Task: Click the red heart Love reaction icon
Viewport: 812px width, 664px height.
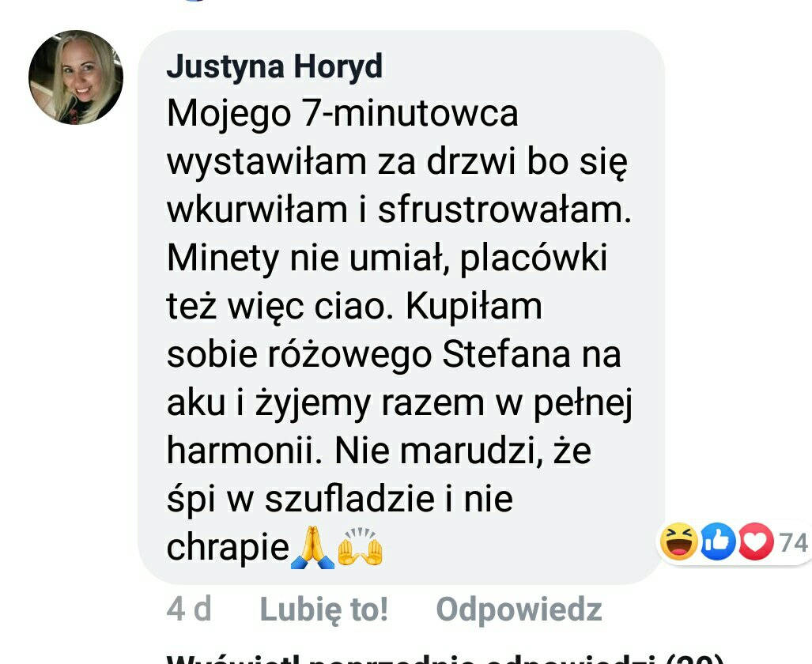Action: (756, 541)
